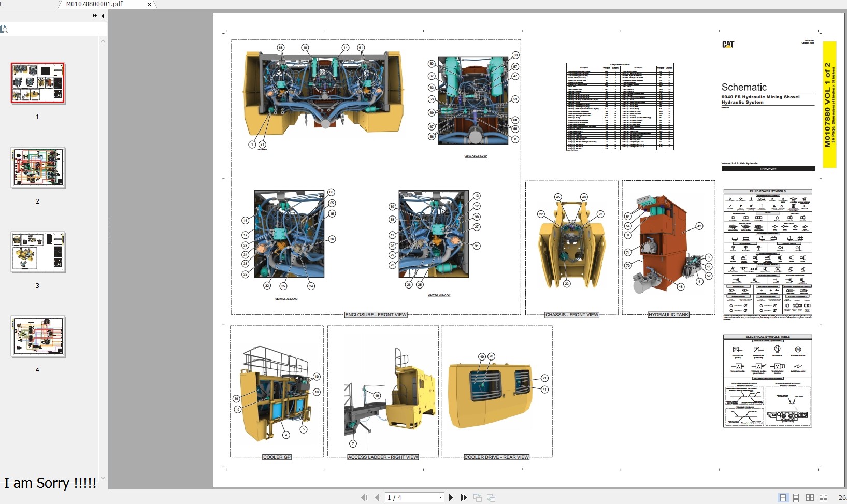Image resolution: width=847 pixels, height=504 pixels.
Task: Advance to the next page
Action: pyautogui.click(x=451, y=498)
